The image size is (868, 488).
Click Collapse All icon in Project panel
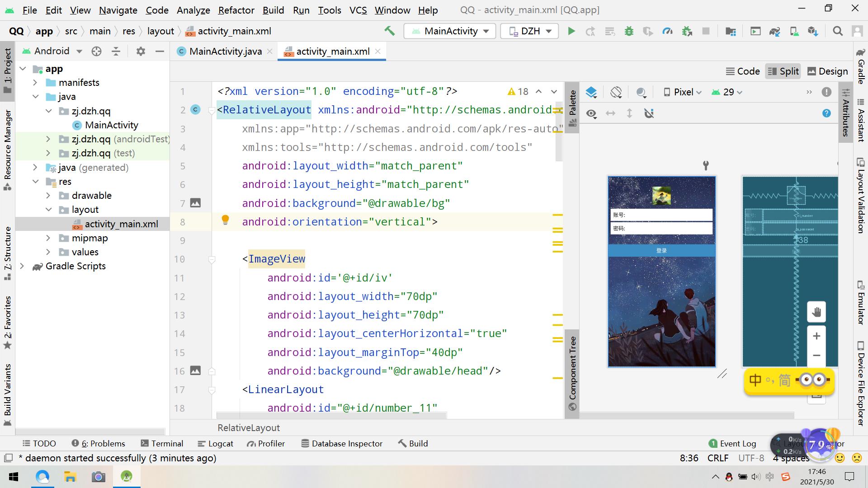(x=116, y=51)
